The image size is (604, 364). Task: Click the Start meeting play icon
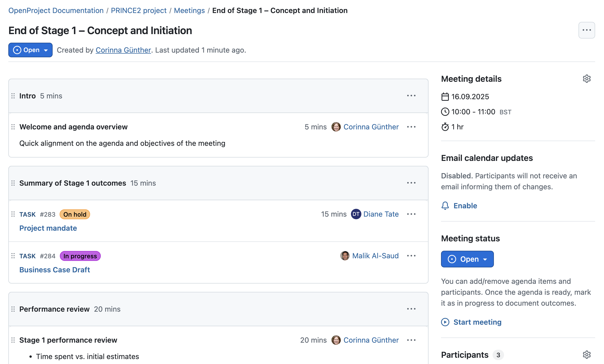point(445,322)
